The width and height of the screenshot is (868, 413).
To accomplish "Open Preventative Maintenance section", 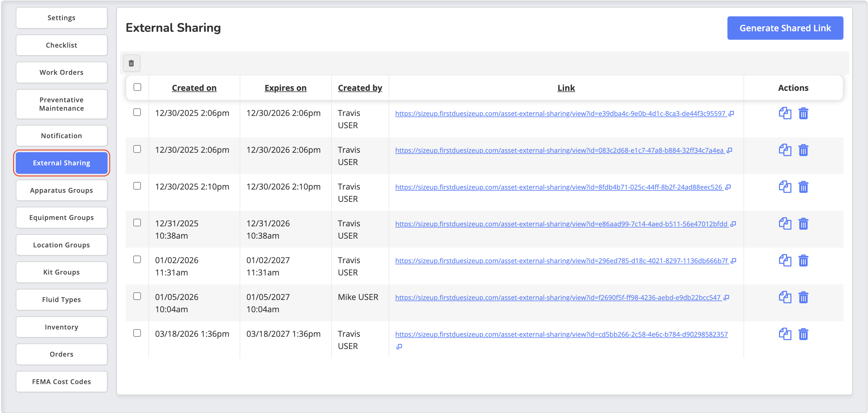I will point(62,104).
